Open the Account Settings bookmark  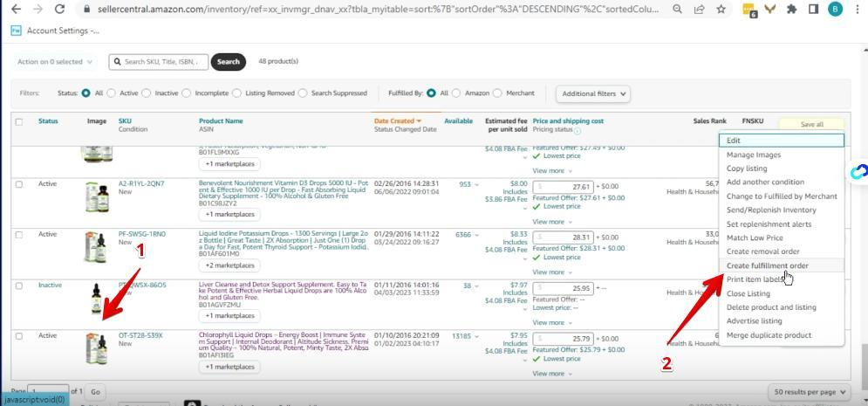pyautogui.click(x=55, y=31)
